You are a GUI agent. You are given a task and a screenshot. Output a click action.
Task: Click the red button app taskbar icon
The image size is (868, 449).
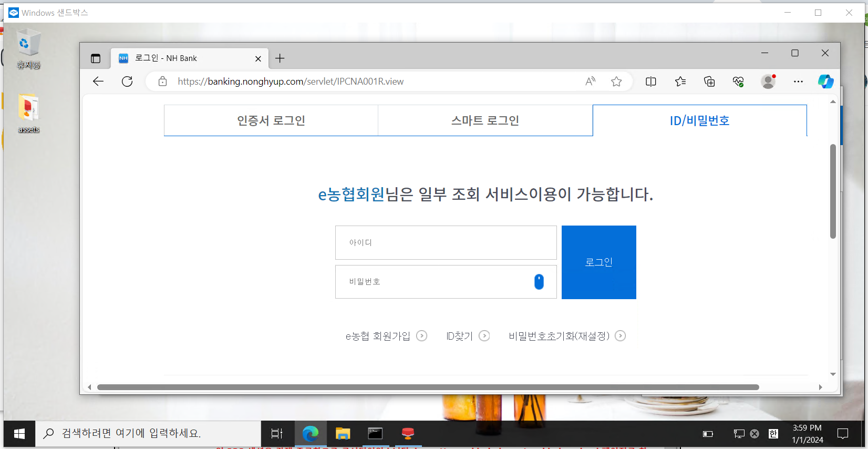coord(408,434)
